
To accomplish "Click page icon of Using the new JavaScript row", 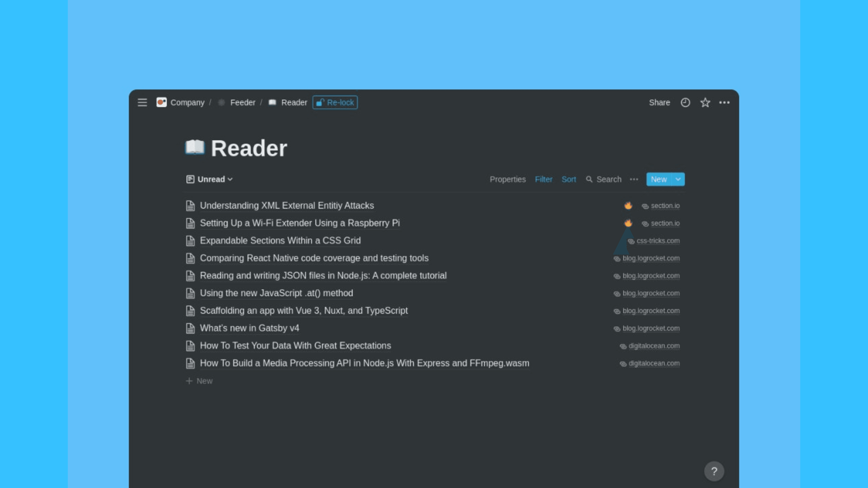I will [190, 293].
